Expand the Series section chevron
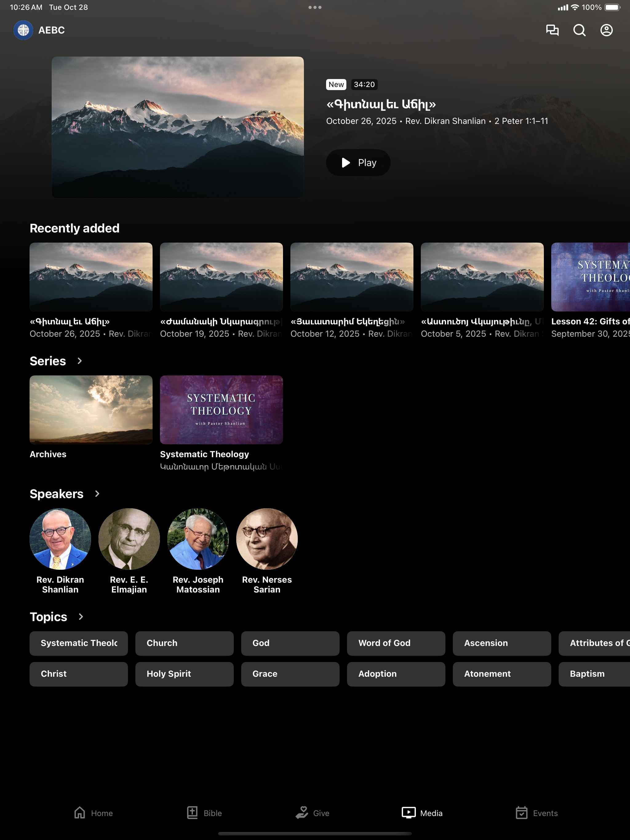630x840 pixels. tap(80, 361)
